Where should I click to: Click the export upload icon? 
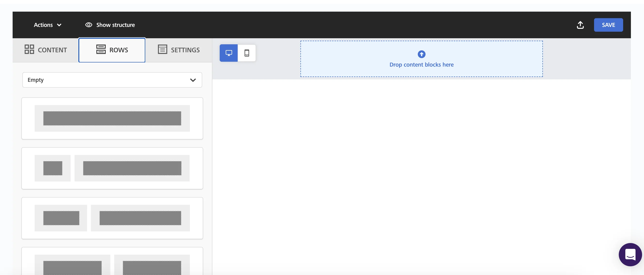(x=580, y=25)
